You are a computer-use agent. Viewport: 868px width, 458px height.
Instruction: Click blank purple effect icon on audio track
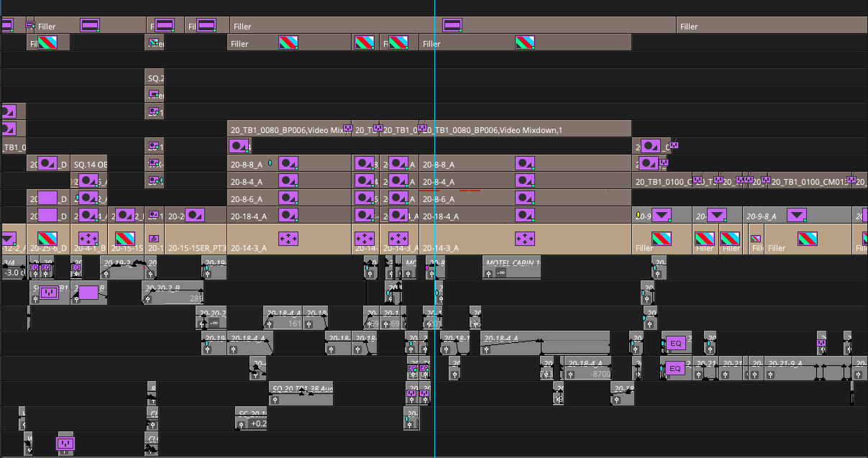point(88,292)
